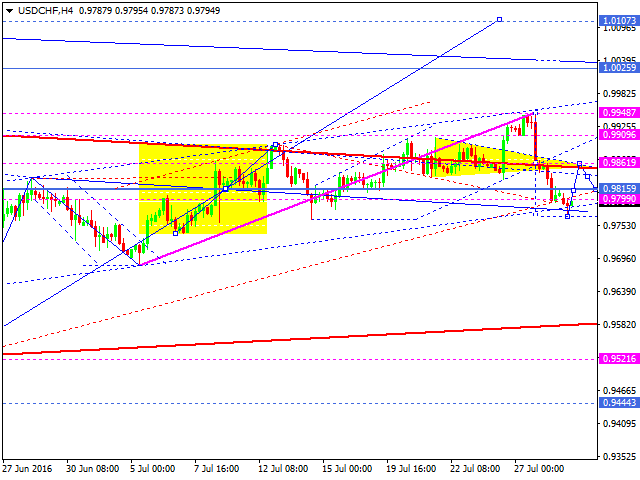
Task: Click the 12 Jul 08:00 time label
Action: (x=283, y=469)
